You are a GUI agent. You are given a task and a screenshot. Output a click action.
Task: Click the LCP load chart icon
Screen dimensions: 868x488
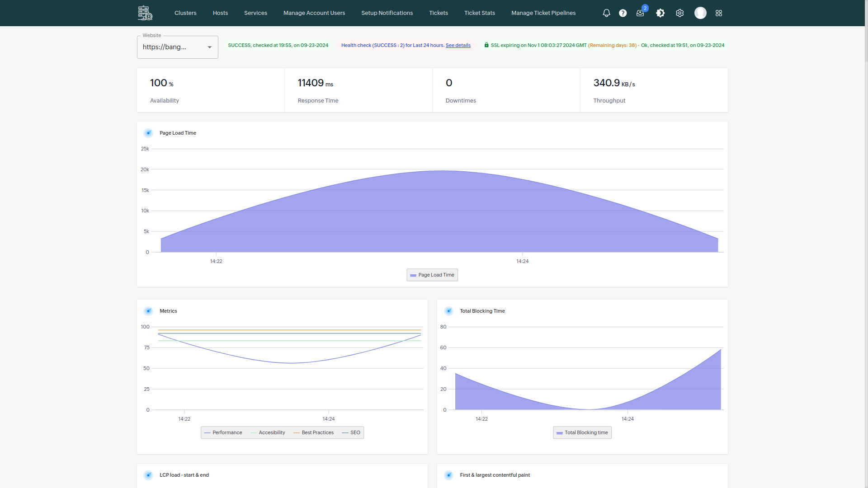[148, 475]
